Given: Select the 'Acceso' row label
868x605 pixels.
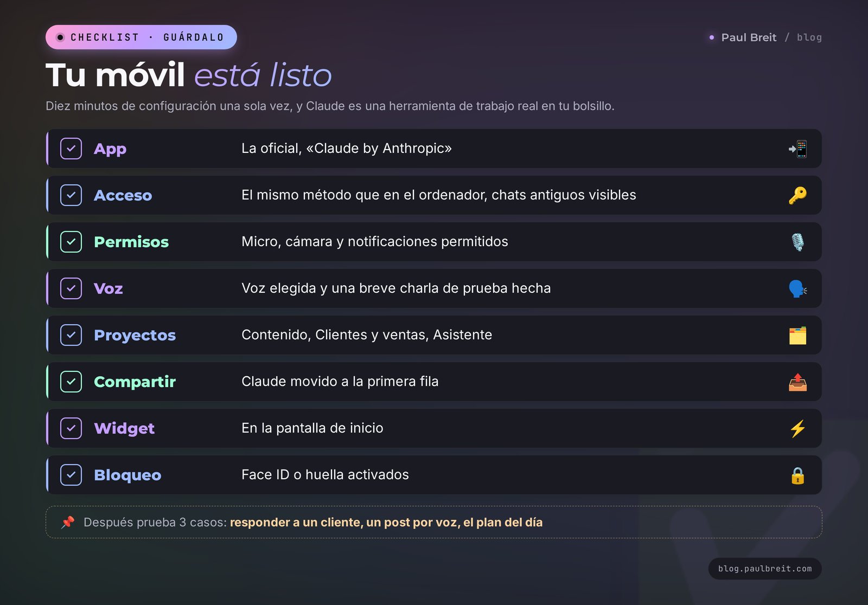Looking at the screenshot, I should (123, 195).
